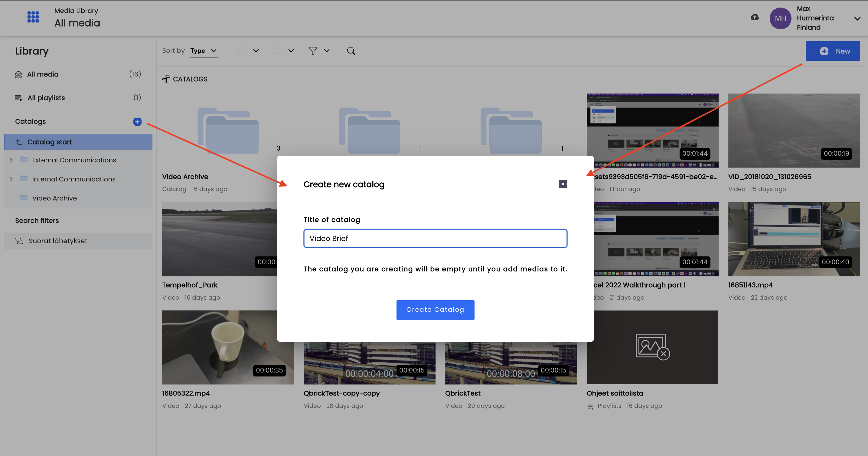Open the app grid launcher icon
Screen dimensions: 868x456
coord(33,17)
